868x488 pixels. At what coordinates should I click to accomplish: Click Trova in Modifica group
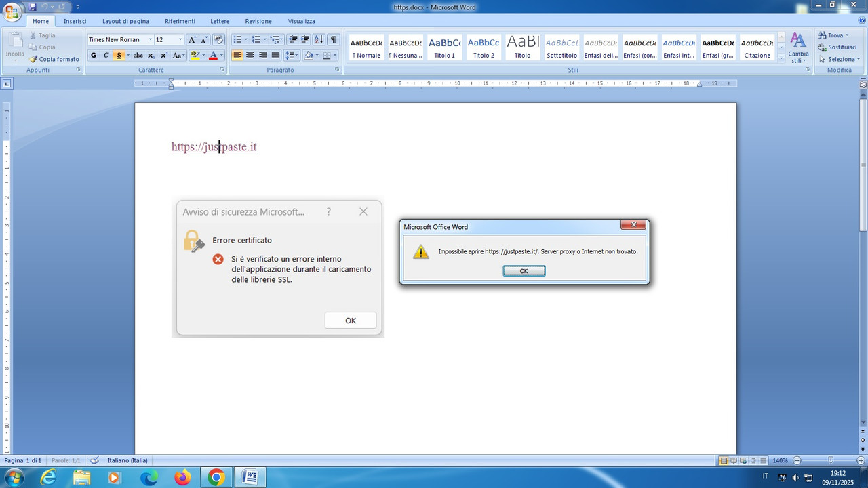coord(833,35)
